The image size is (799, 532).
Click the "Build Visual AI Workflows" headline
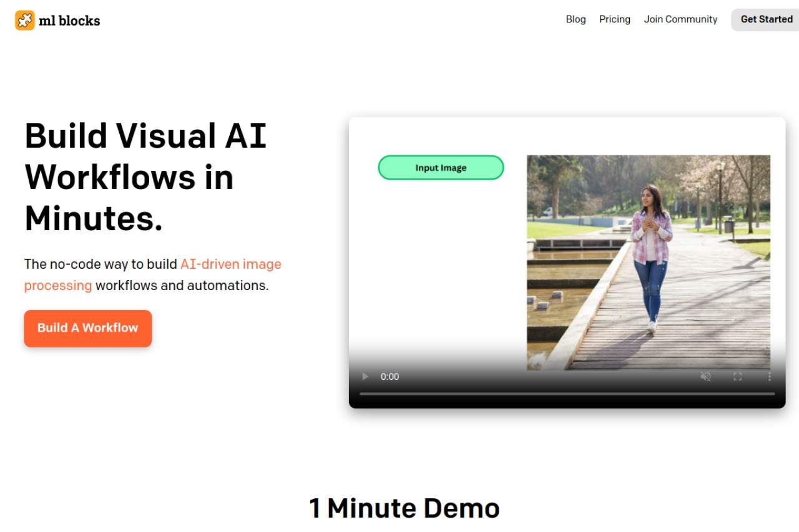tap(146, 177)
